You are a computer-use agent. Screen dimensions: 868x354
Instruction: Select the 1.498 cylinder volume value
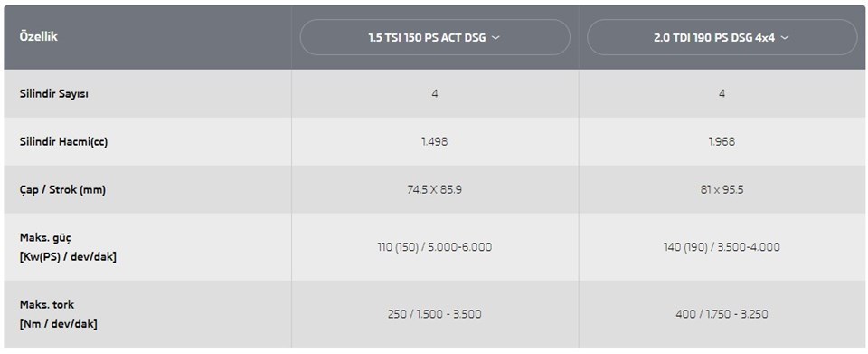[x=435, y=142]
